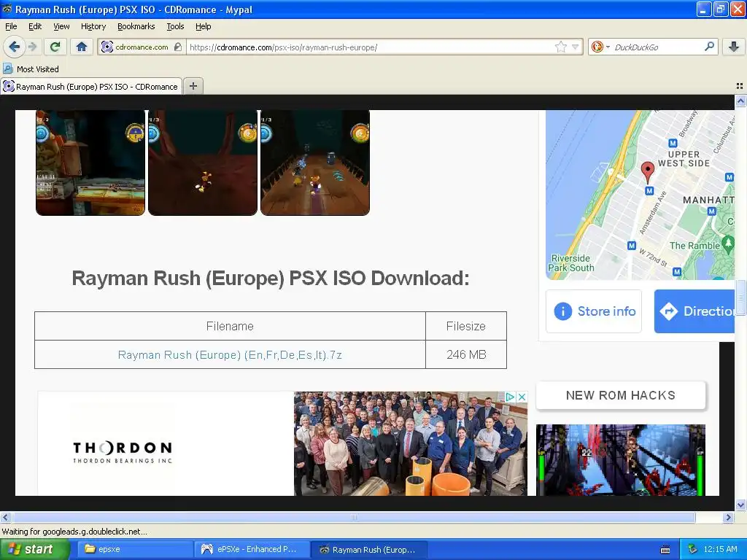
Task: Open the Windows Start menu
Action: 35,550
